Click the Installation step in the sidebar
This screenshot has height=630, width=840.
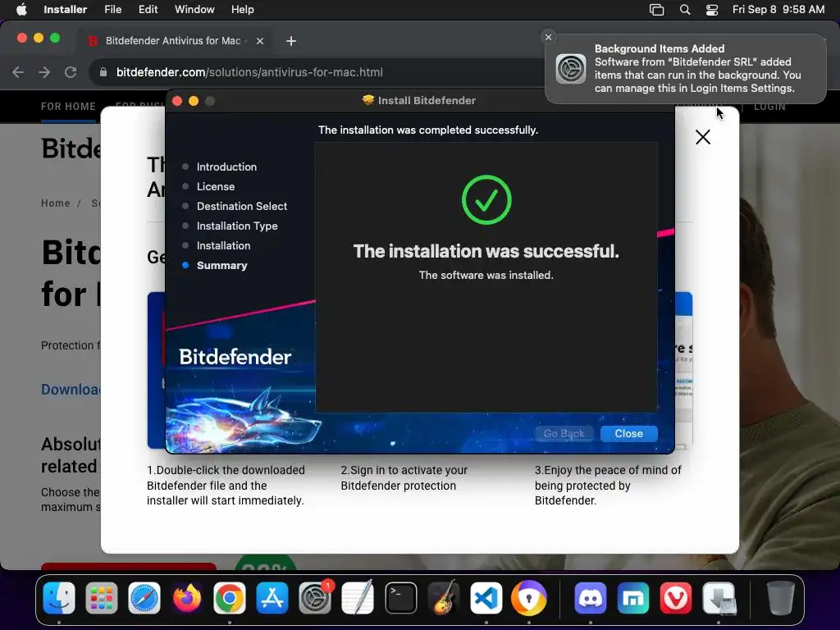tap(223, 245)
